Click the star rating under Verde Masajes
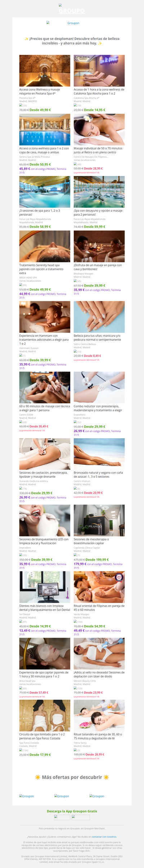Viewport: 144px width, 868px height. click(x=78, y=621)
